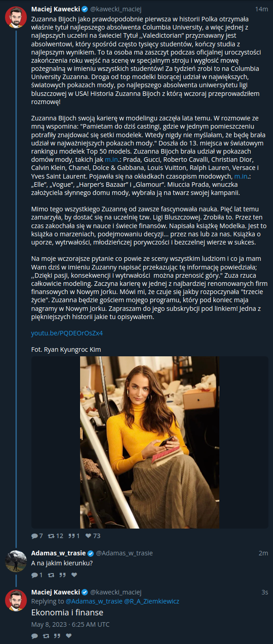Retweet the main Zuzanna Bijoch post

(x=56, y=536)
